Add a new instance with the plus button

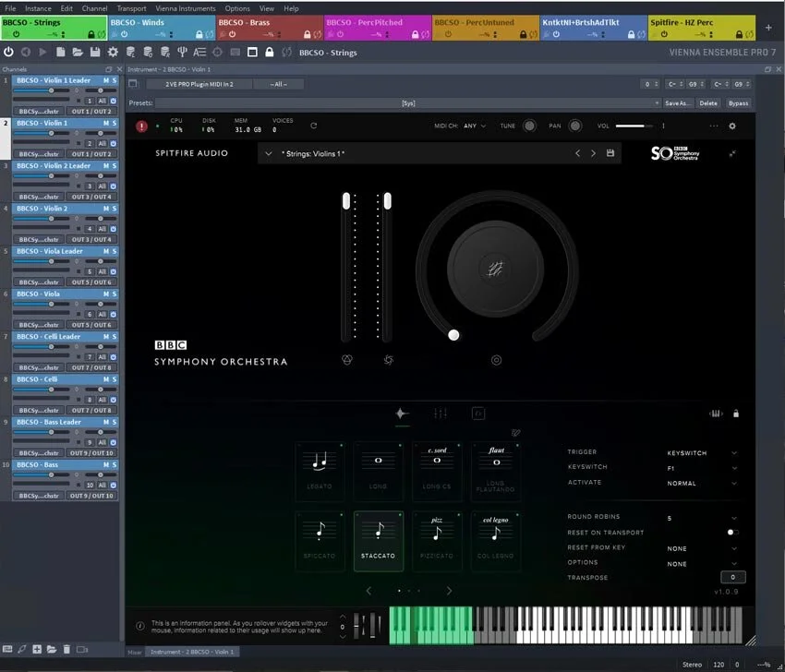768,28
